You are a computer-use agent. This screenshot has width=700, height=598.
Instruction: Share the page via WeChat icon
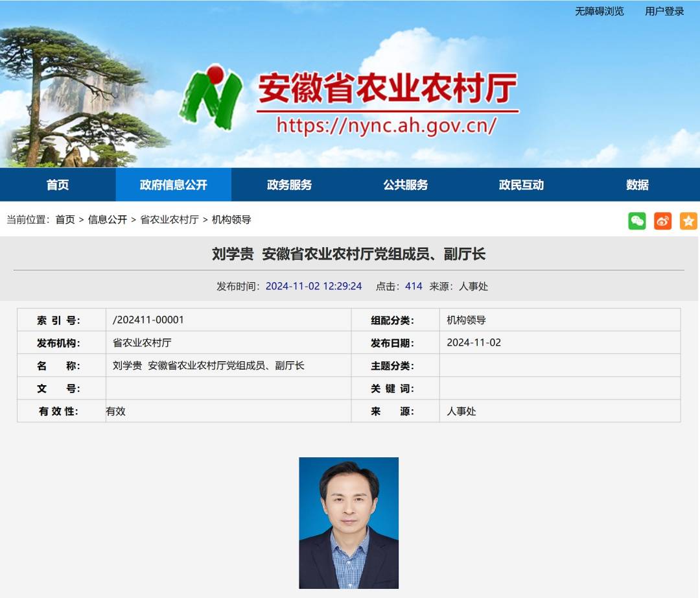click(637, 221)
